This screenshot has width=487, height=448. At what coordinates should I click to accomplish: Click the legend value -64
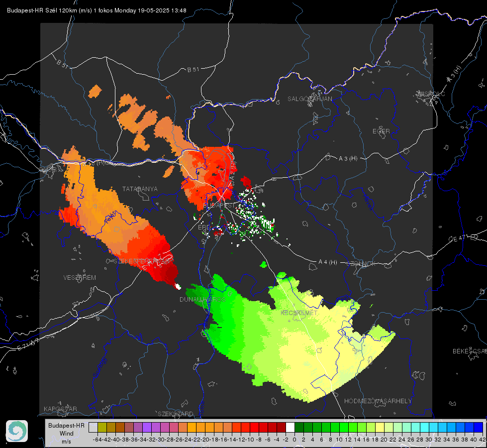pos(97,440)
